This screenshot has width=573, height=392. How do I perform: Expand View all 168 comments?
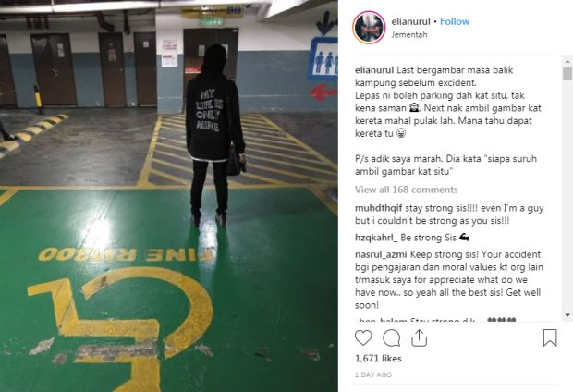pyautogui.click(x=407, y=190)
